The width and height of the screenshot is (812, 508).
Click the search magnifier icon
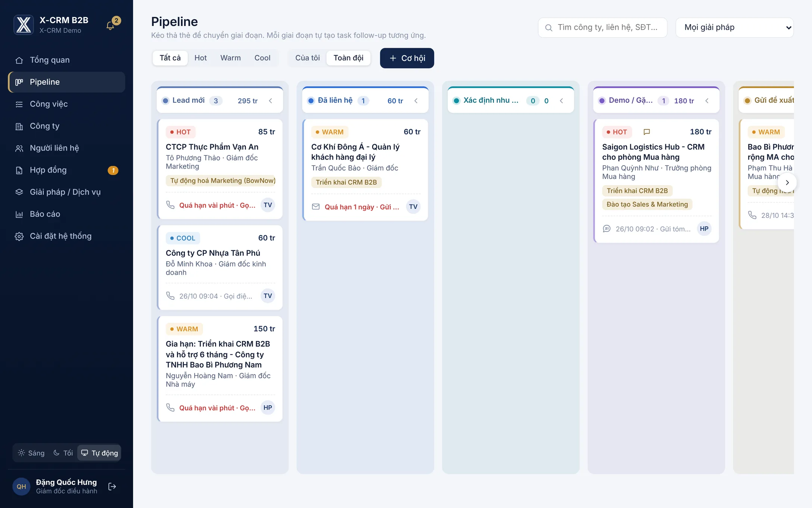pos(548,28)
